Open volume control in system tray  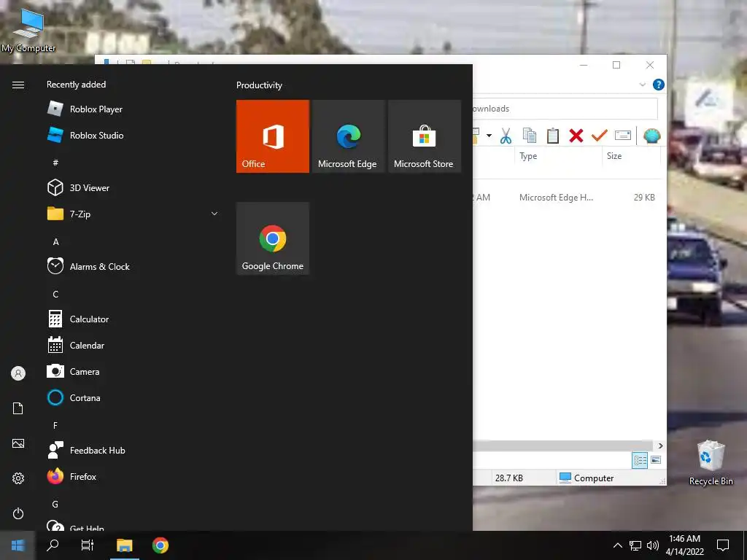[653, 545]
